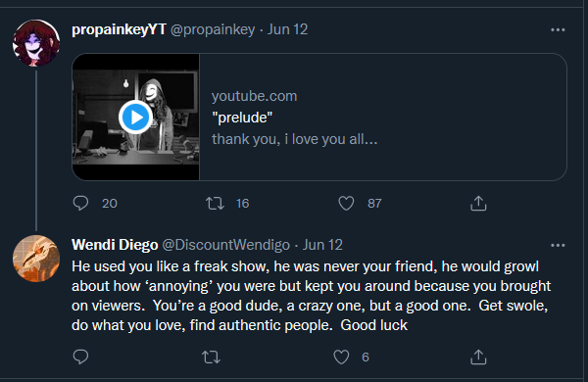Share Wendi Diego's reply tweet
Viewport: 588px width, 382px height.
(478, 357)
